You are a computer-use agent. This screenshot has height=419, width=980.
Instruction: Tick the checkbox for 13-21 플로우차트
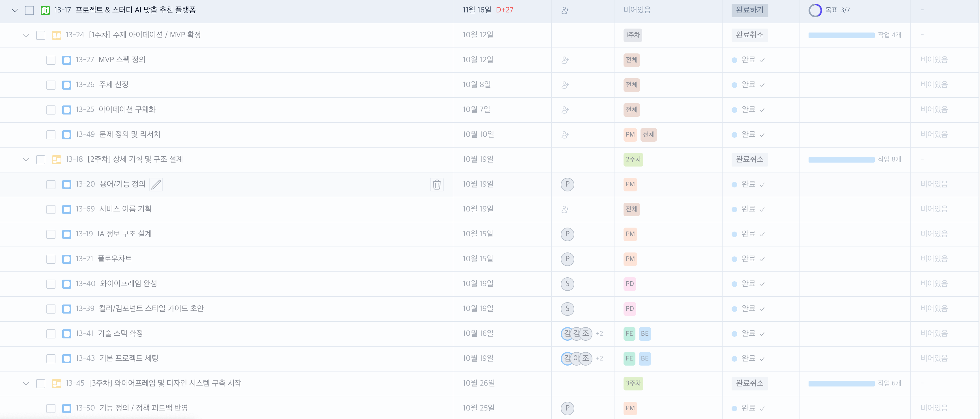(x=51, y=259)
